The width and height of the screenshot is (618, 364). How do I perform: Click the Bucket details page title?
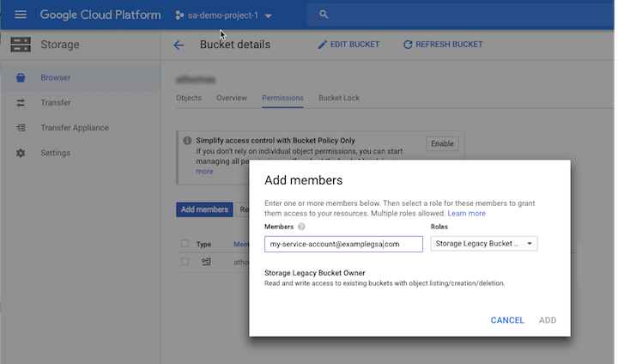click(x=235, y=45)
